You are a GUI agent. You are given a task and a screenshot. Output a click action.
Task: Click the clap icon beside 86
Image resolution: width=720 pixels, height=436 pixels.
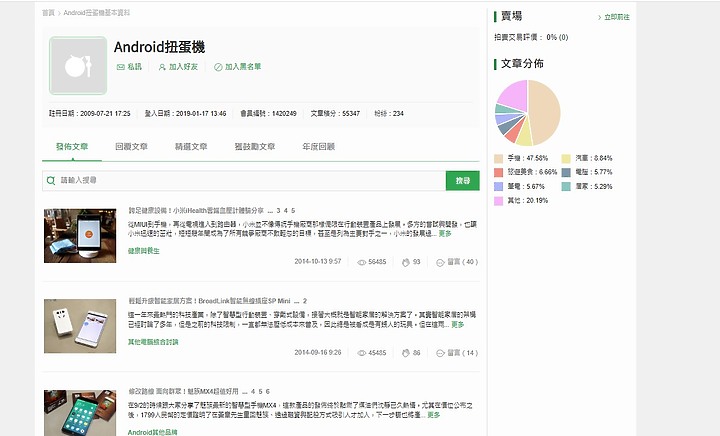(x=405, y=353)
